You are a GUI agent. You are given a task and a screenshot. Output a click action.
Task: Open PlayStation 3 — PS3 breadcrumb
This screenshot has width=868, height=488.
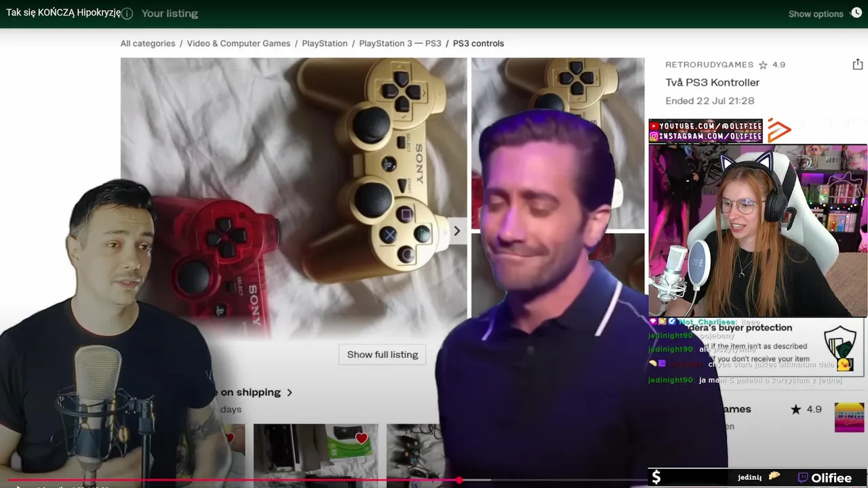pos(400,43)
